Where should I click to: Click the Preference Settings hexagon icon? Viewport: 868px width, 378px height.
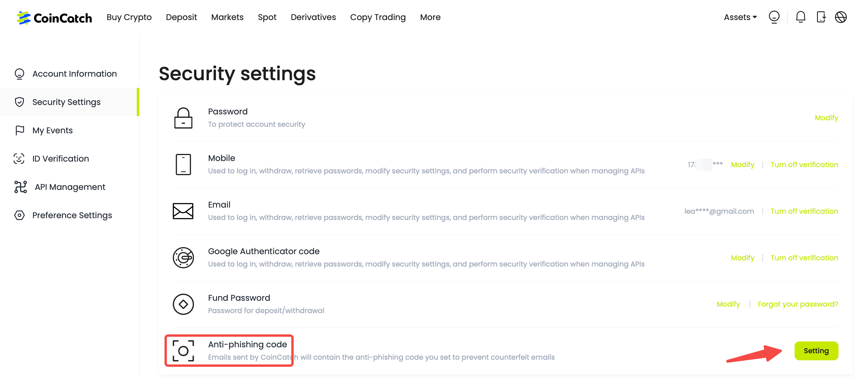pos(19,215)
